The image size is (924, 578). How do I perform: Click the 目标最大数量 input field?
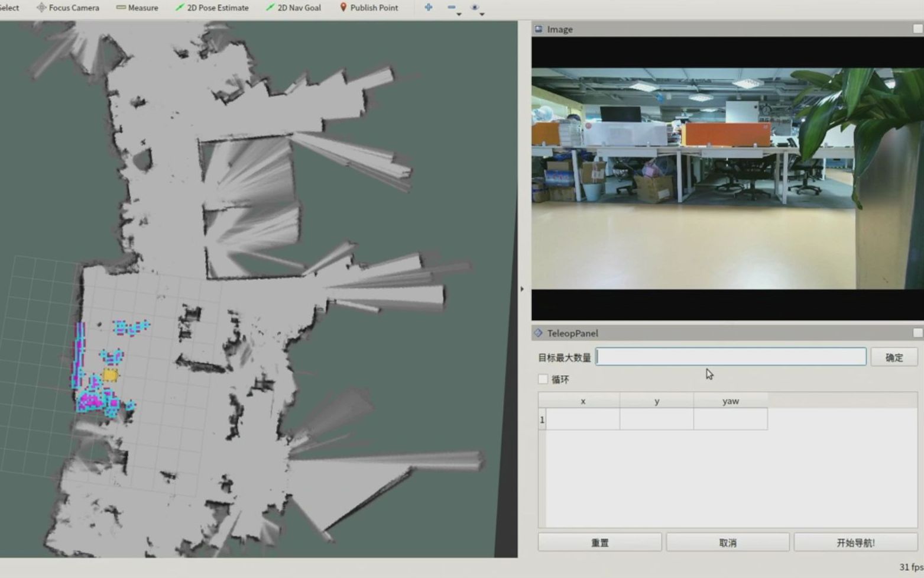(731, 357)
